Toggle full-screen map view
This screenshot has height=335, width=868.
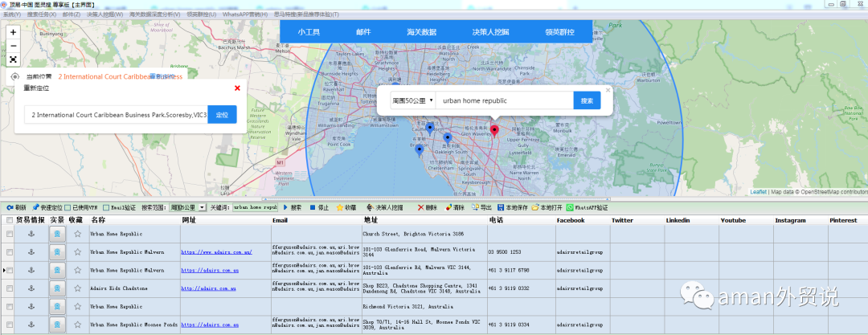[x=14, y=59]
